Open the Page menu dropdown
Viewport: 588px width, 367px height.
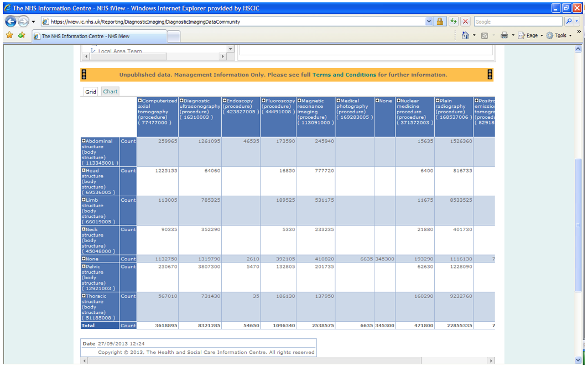tap(531, 35)
